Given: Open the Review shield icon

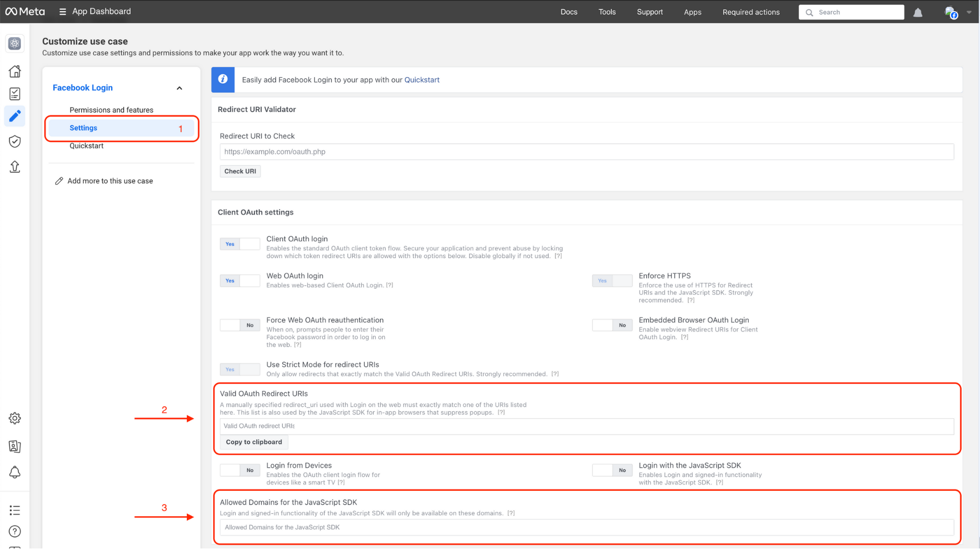Looking at the screenshot, I should coord(15,141).
